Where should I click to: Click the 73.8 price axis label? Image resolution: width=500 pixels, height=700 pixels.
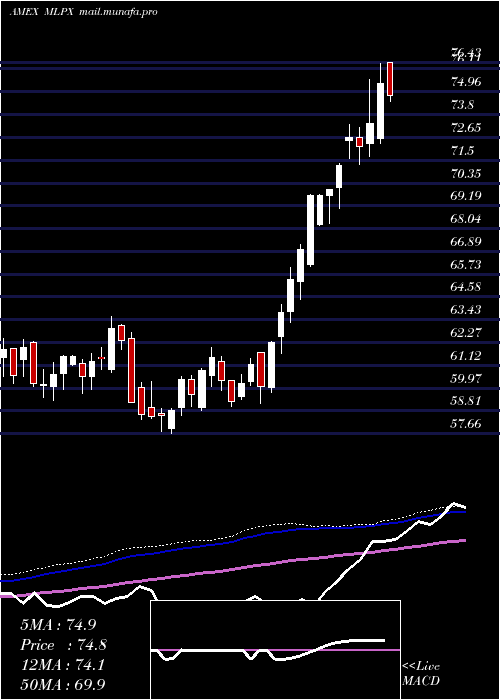click(x=464, y=105)
